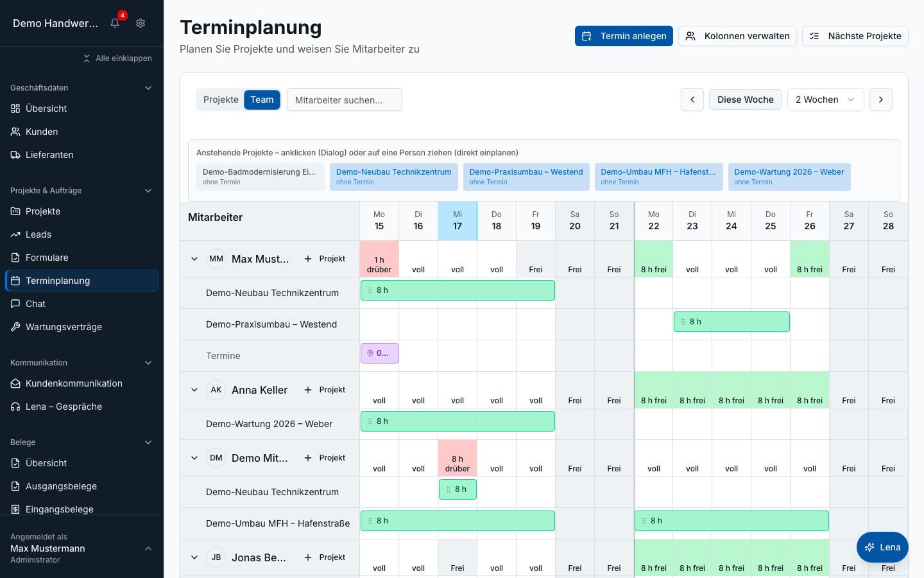The image size is (924, 578).
Task: Switch to Projekte view toggle
Action: pyautogui.click(x=221, y=100)
